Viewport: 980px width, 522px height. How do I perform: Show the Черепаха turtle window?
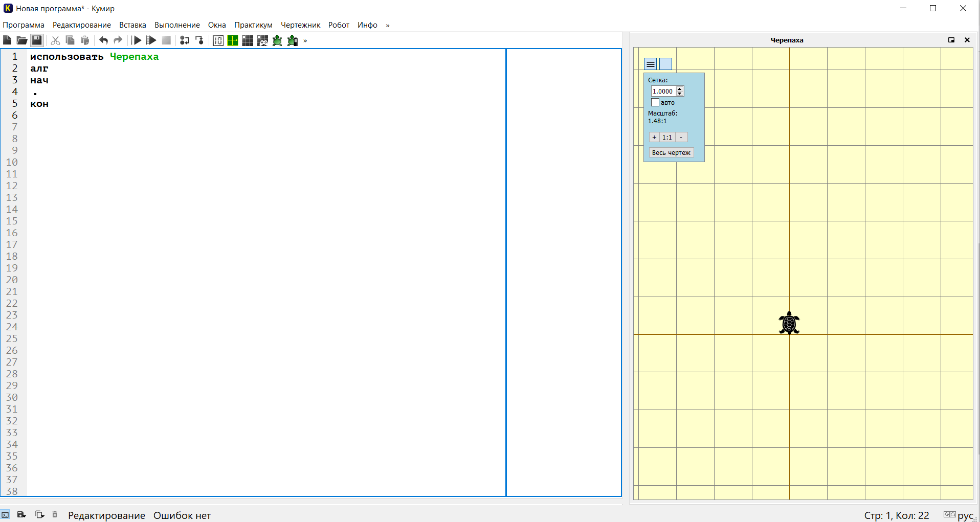277,40
